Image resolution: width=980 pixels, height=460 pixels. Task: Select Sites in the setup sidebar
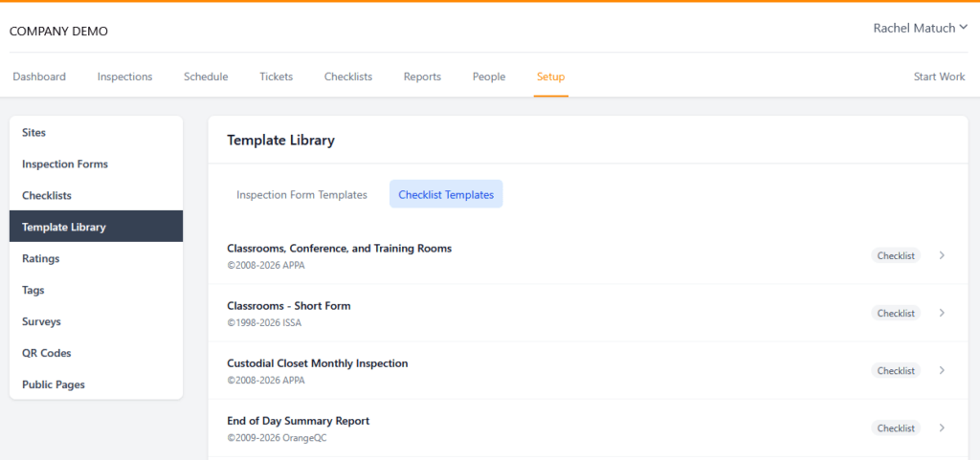pyautogui.click(x=34, y=133)
